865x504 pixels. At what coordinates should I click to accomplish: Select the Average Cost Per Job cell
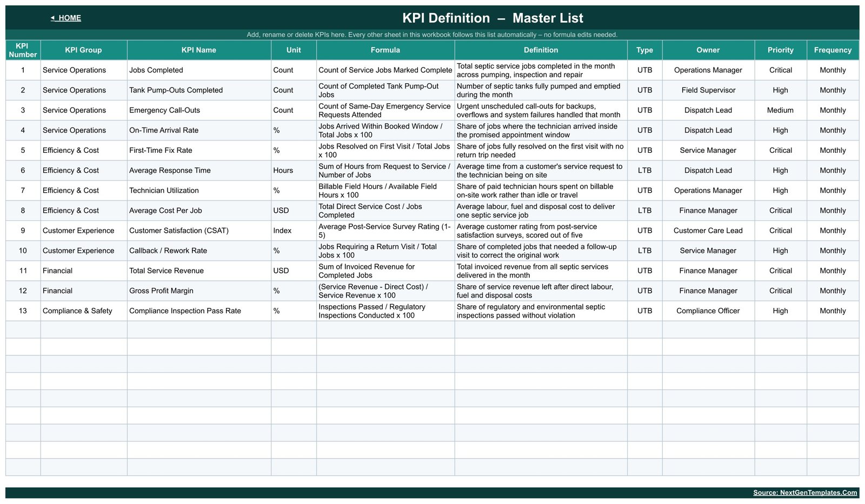tap(199, 210)
